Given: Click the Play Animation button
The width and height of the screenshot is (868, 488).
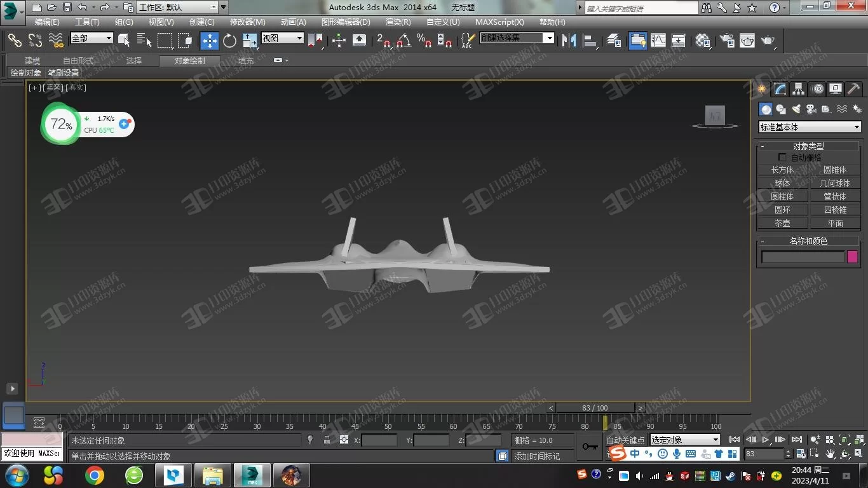Looking at the screenshot, I should 766,440.
